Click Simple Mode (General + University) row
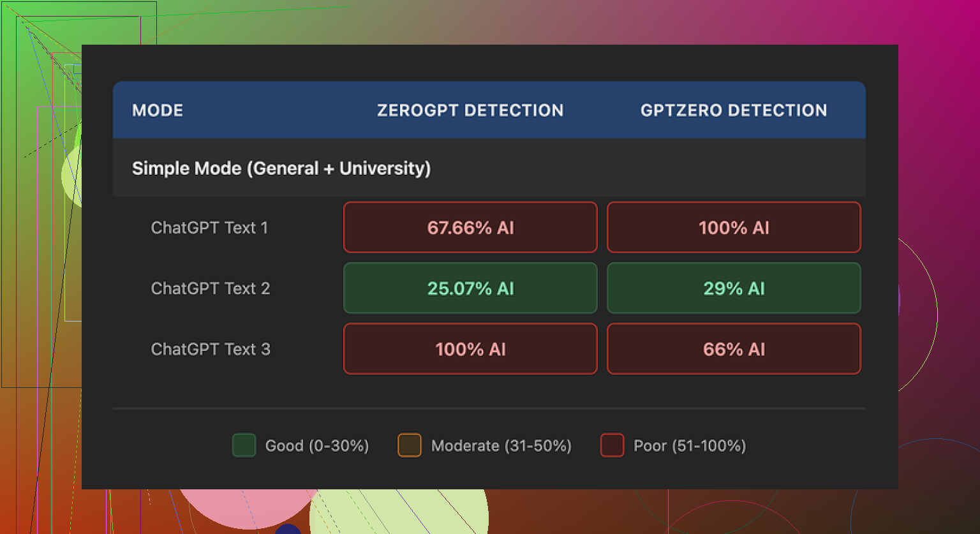 coord(281,168)
